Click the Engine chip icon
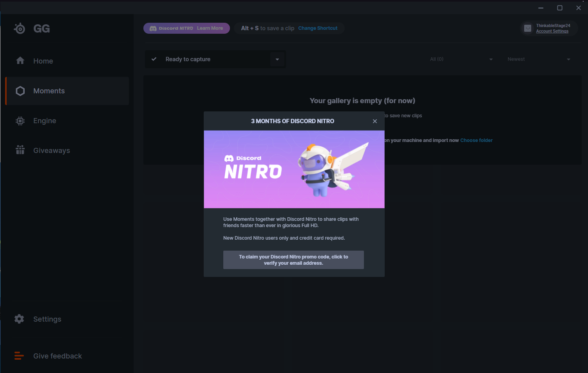The height and width of the screenshot is (373, 588). coord(20,121)
